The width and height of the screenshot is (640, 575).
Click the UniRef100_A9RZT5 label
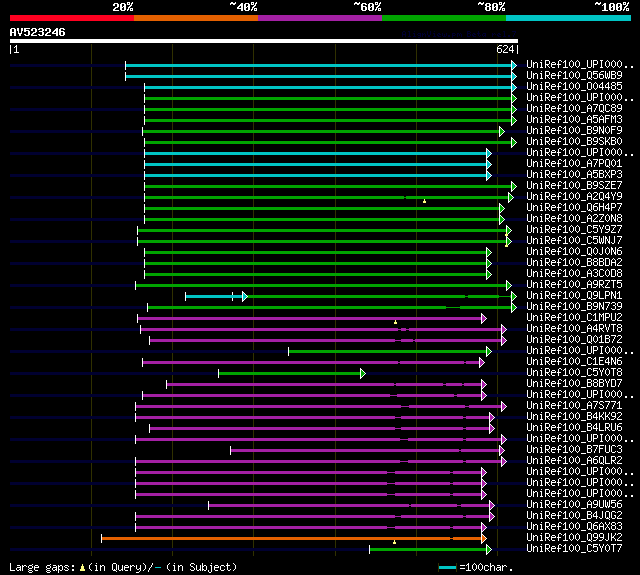tap(574, 285)
